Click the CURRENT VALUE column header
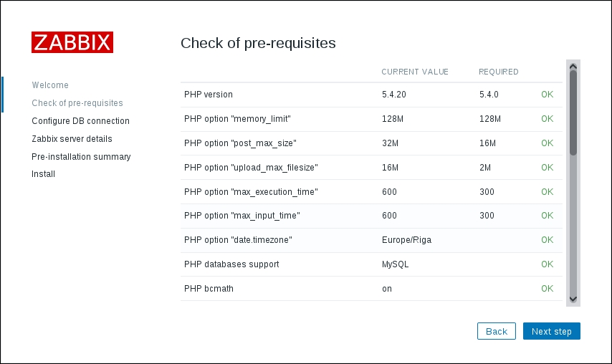The width and height of the screenshot is (612, 364). (414, 72)
